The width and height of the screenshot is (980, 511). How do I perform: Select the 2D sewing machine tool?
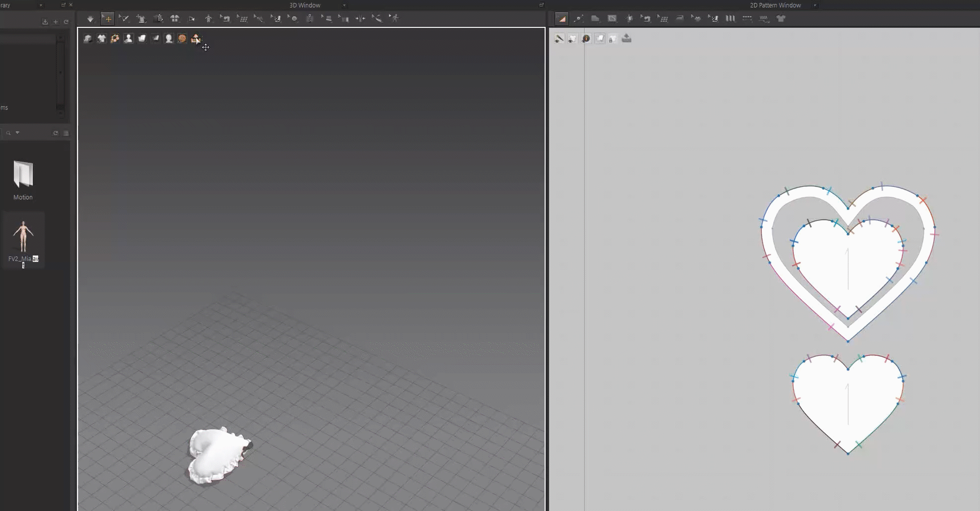pos(646,19)
